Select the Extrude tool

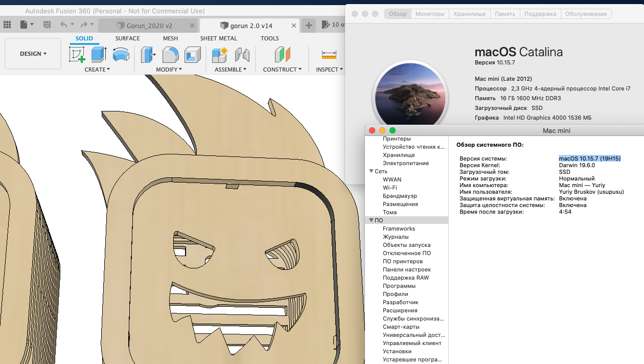click(98, 54)
